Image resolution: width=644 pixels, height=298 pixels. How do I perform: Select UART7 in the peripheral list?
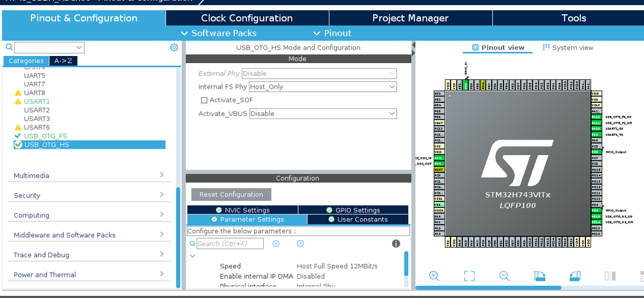coord(35,84)
